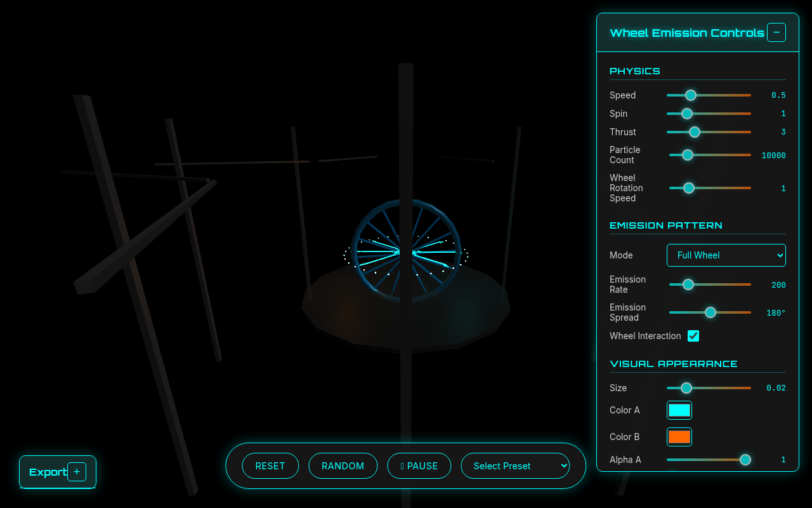Click the Emission Spread slider
This screenshot has height=508, width=812.
710,312
